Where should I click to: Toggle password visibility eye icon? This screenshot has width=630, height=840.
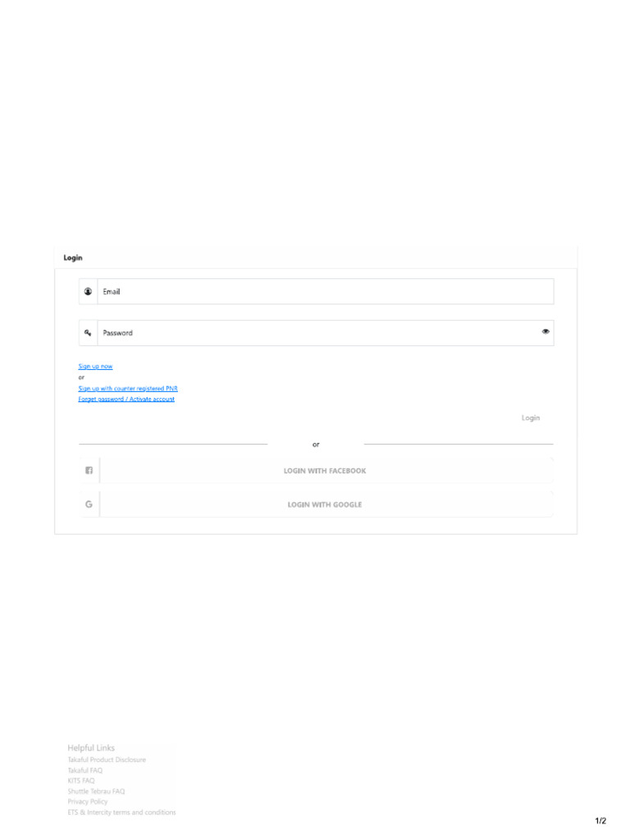coord(546,332)
